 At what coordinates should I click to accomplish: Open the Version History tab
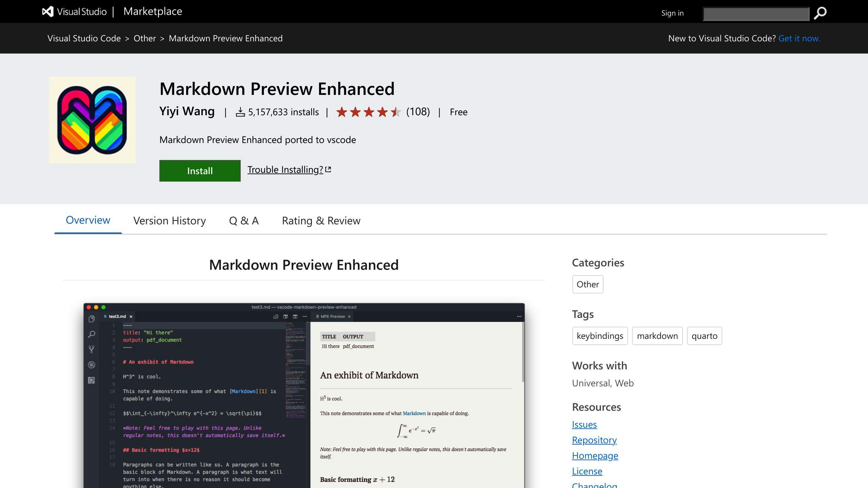[x=169, y=221]
